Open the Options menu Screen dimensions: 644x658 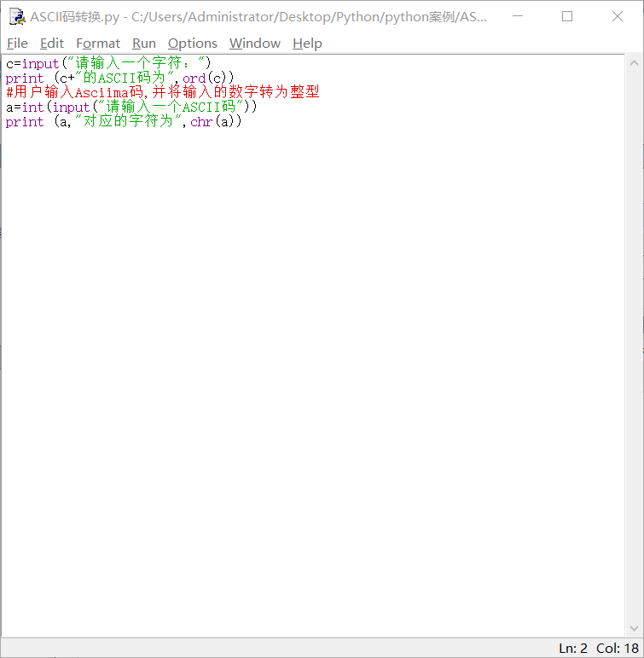193,44
